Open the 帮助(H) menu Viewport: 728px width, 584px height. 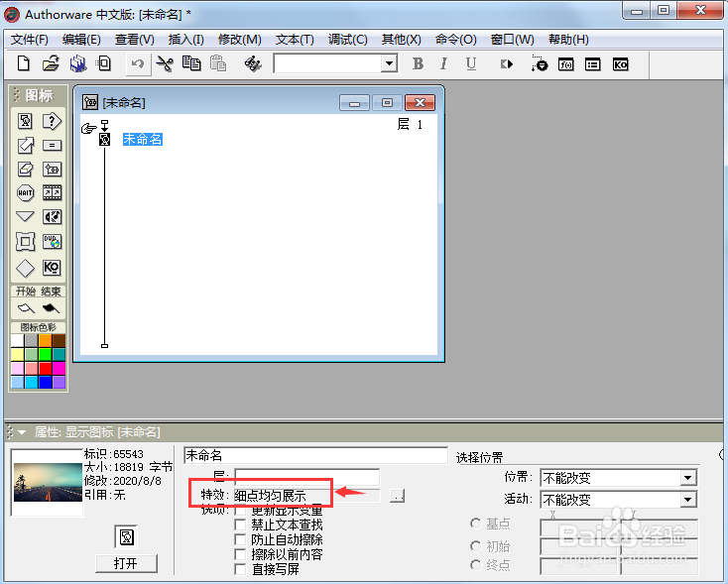coord(568,40)
